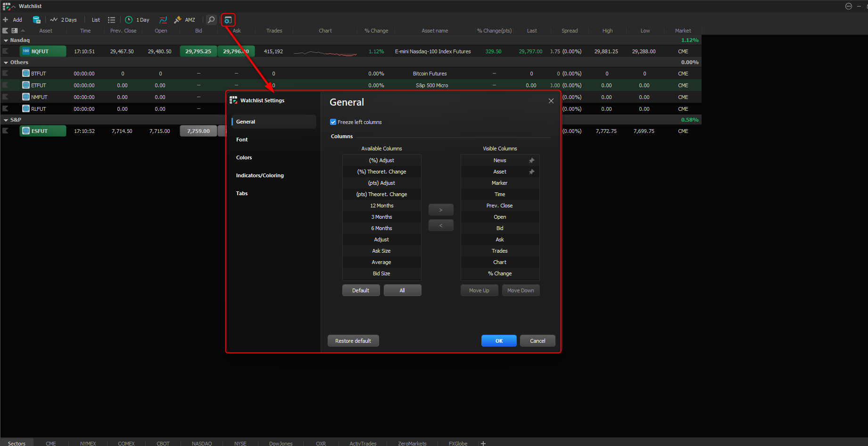Open watchlist settings gear icon
Image resolution: width=868 pixels, height=446 pixels.
pos(228,20)
